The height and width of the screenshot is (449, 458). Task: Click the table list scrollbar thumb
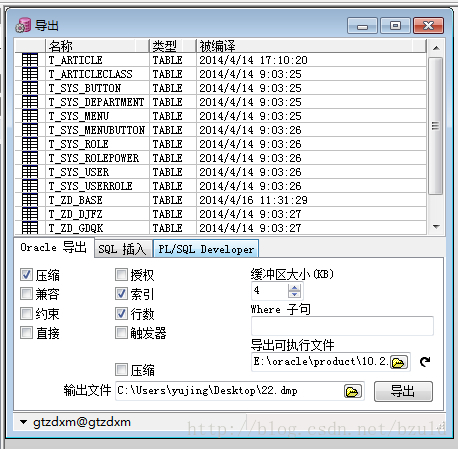436,126
